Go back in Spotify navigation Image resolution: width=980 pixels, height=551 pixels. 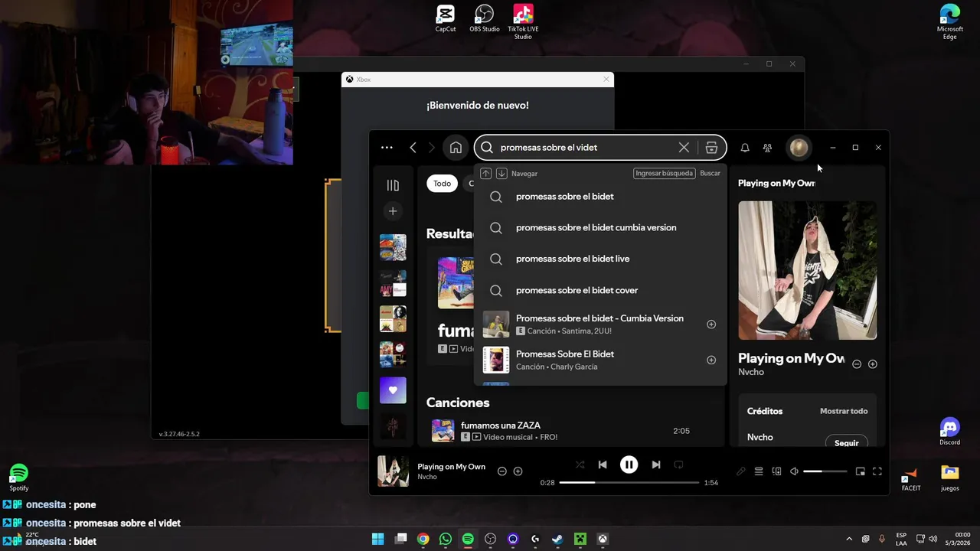[413, 148]
